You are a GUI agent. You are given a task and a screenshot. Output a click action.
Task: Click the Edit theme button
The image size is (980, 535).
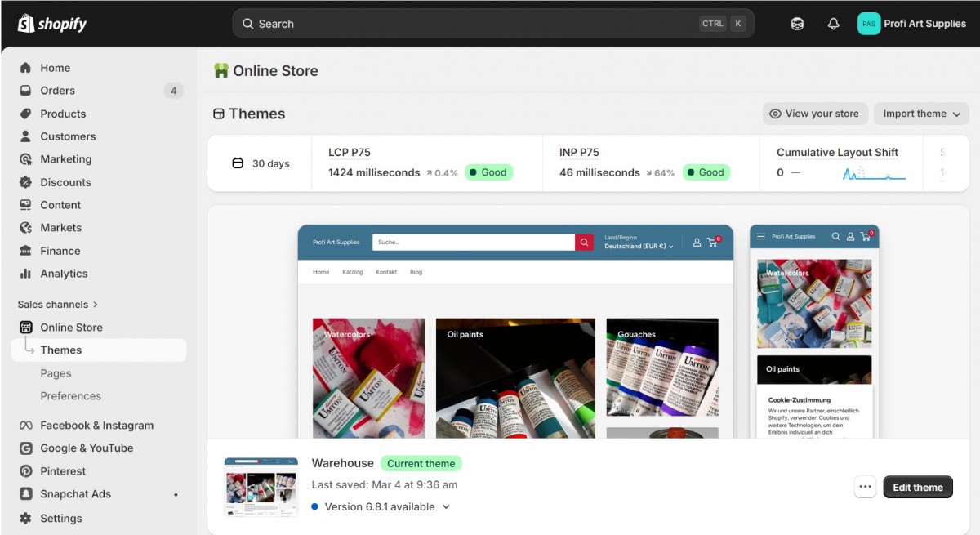(917, 487)
